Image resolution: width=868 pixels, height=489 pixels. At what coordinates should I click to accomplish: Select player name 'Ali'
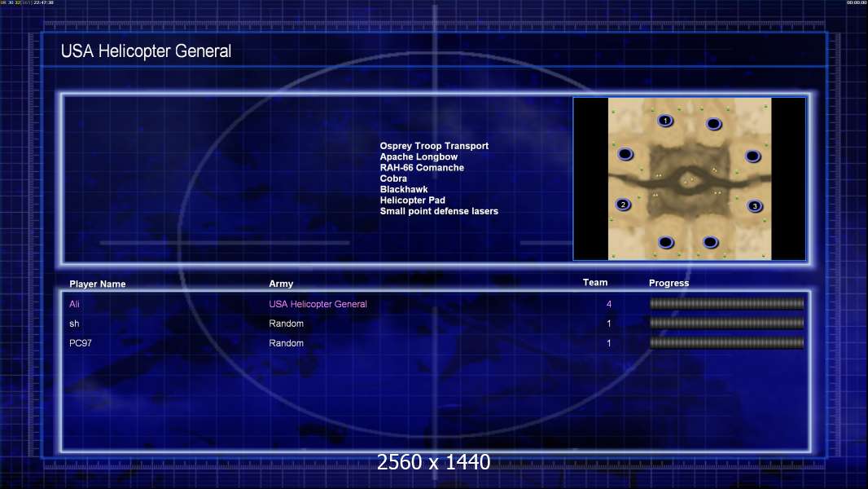coord(74,304)
